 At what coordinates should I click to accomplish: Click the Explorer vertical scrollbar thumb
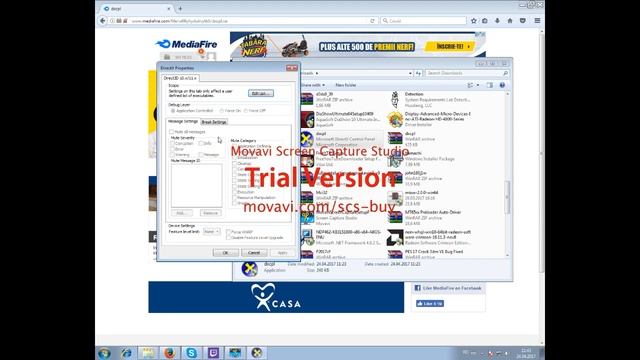point(508,197)
